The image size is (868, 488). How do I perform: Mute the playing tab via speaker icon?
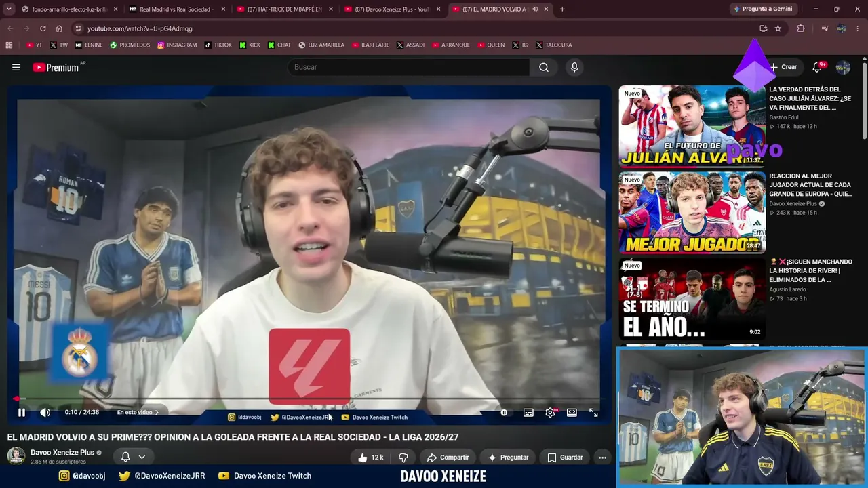(x=535, y=9)
